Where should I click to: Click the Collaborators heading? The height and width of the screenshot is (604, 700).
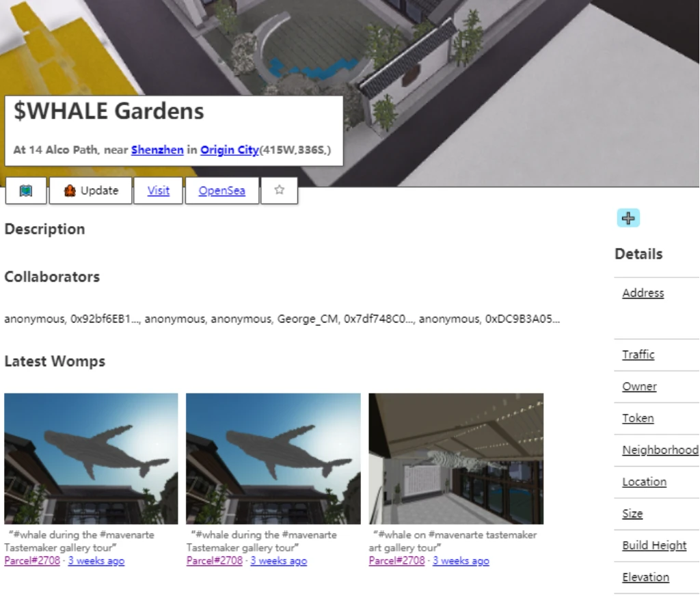(x=52, y=277)
